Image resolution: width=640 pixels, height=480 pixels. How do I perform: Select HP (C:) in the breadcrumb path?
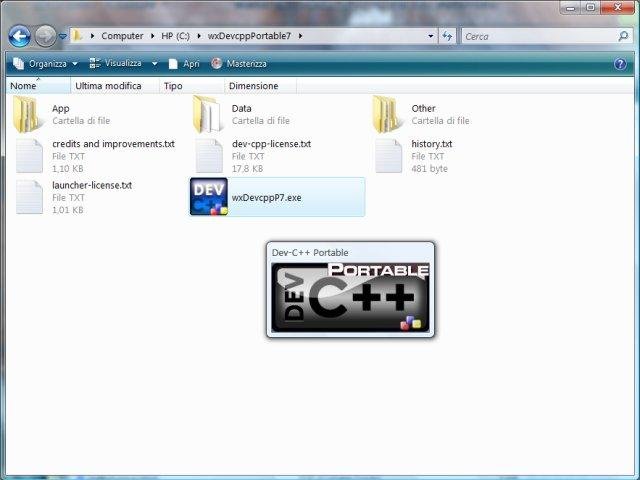[175, 36]
